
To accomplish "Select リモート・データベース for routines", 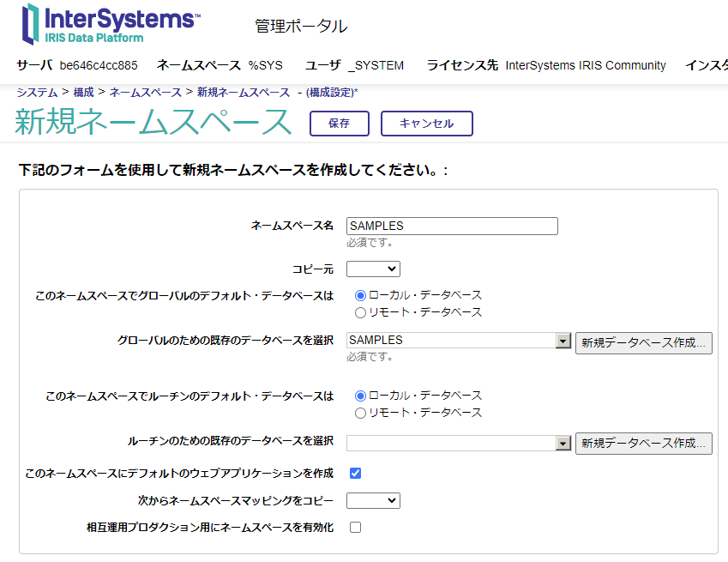I will (x=361, y=413).
